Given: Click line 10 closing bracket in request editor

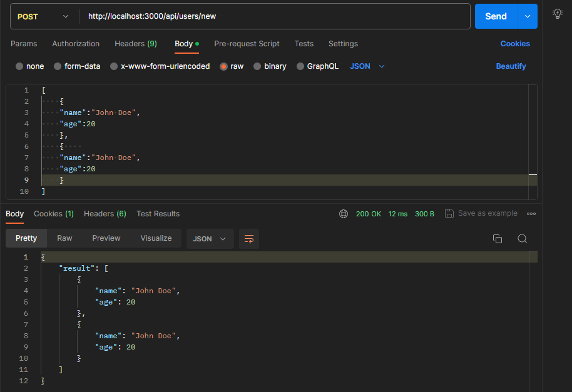Looking at the screenshot, I should pos(43,191).
